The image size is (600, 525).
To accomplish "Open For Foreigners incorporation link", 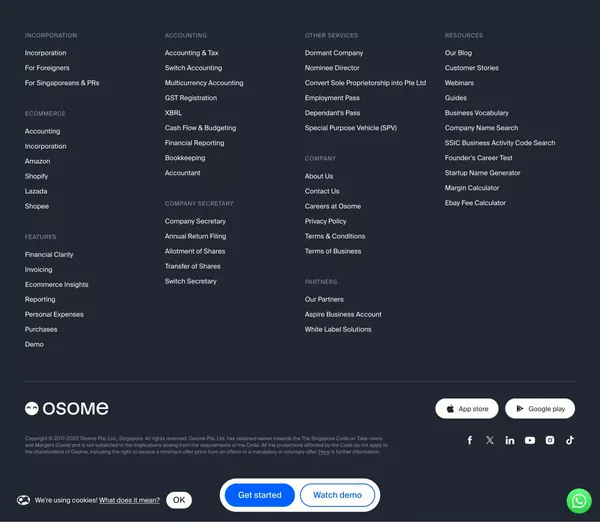I will (x=47, y=68).
